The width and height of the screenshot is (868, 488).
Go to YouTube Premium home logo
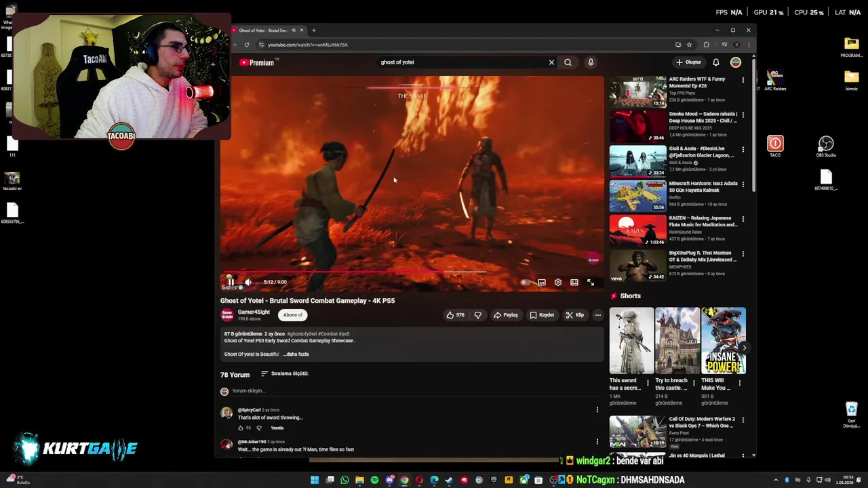pos(256,62)
